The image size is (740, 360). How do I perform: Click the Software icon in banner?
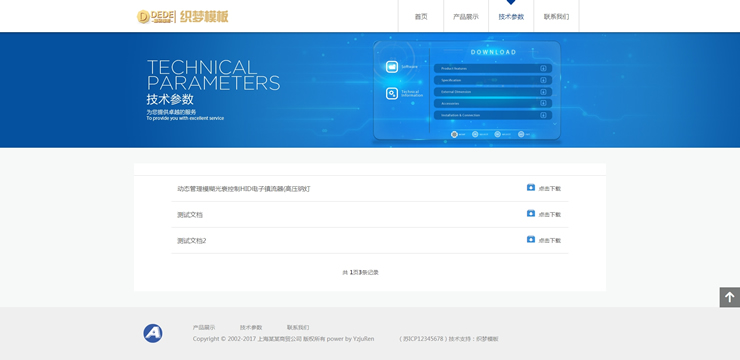392,67
